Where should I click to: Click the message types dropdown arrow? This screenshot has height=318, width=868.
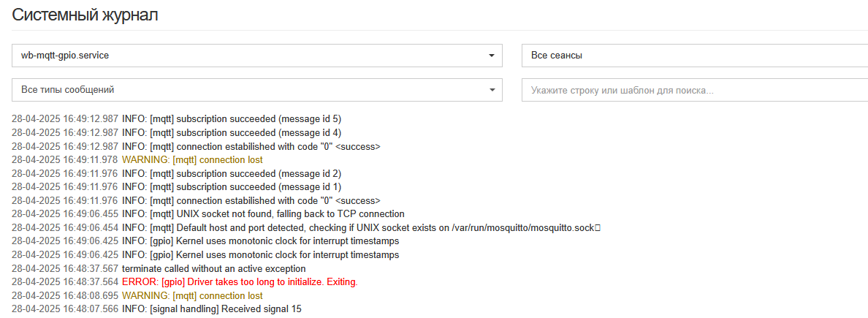click(491, 91)
